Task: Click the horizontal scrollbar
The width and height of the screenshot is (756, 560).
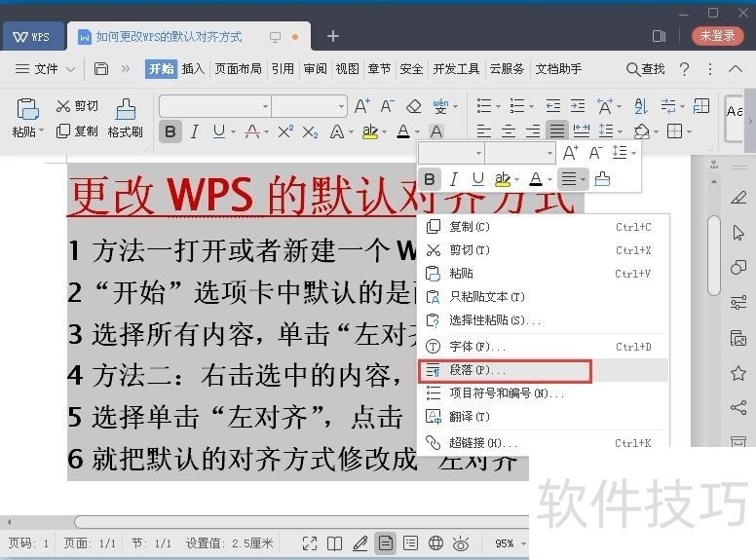Action: [x=302, y=522]
